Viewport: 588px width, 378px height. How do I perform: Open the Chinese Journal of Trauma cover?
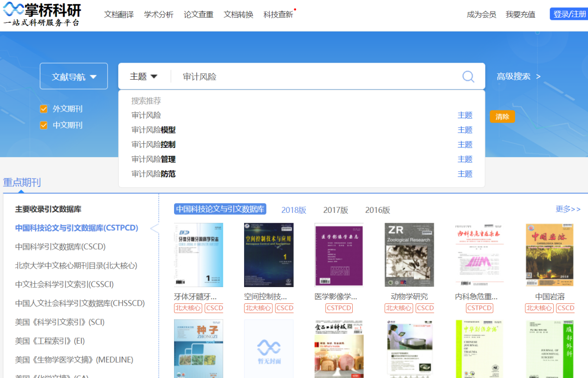coord(479,349)
